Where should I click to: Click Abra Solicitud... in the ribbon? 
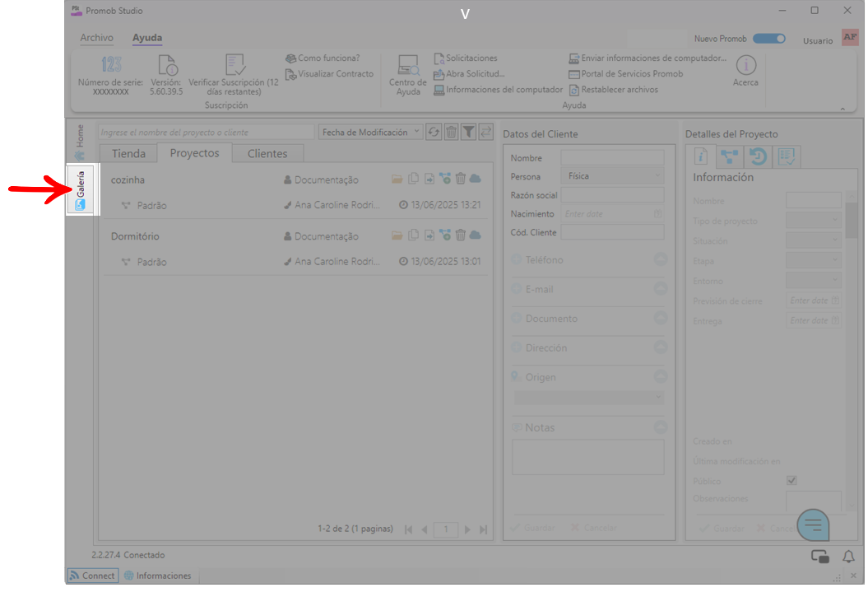tap(469, 73)
